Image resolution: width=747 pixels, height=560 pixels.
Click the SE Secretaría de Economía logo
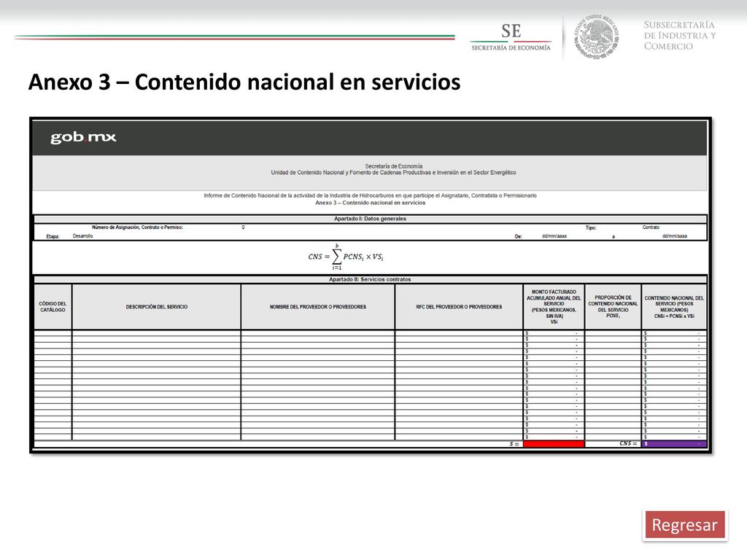point(511,36)
